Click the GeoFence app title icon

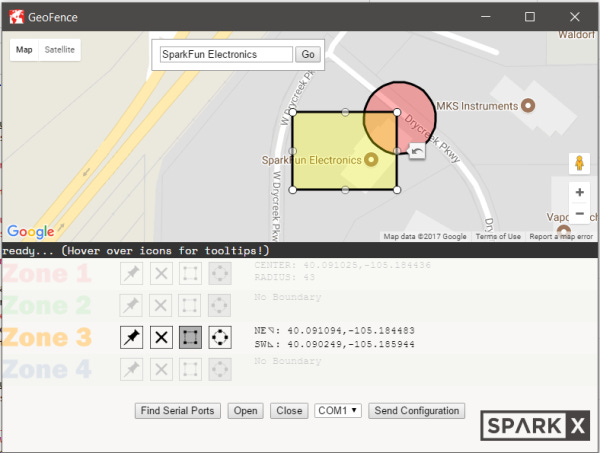[x=16, y=17]
